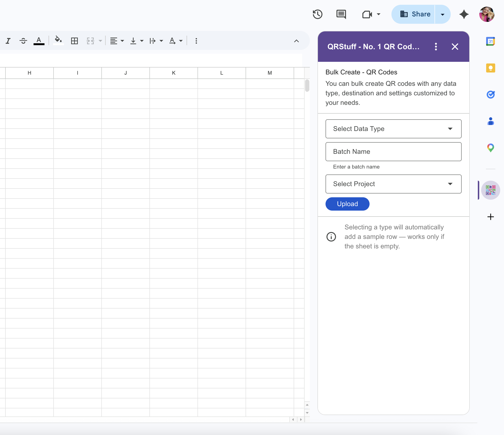Ask Gemini in the spreadsheet
This screenshot has width=504, height=435.
coord(464,14)
